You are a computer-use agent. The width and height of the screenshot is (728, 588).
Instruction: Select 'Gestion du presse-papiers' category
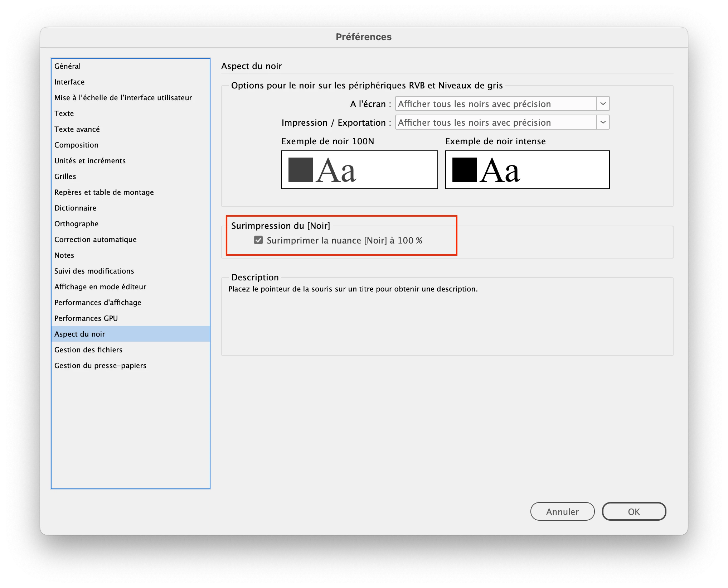point(100,366)
